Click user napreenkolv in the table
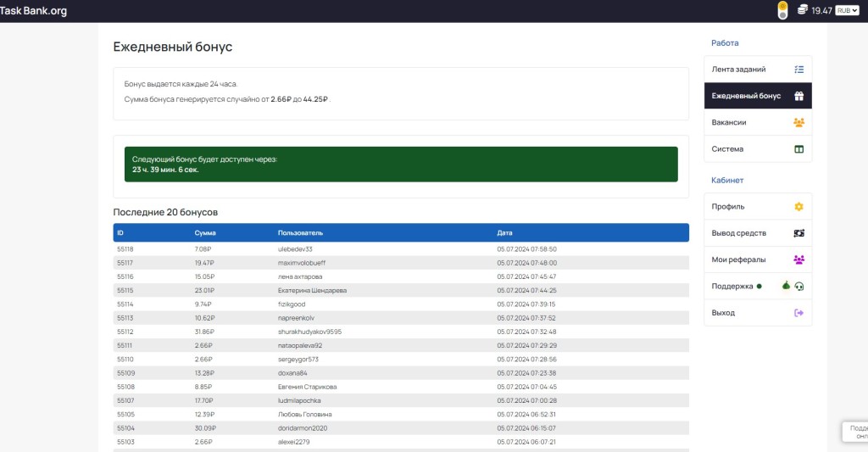 (x=296, y=318)
